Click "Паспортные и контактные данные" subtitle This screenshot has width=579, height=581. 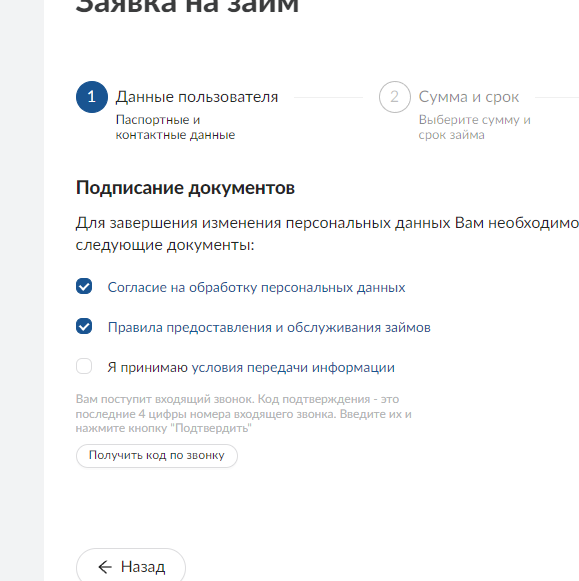tap(175, 127)
